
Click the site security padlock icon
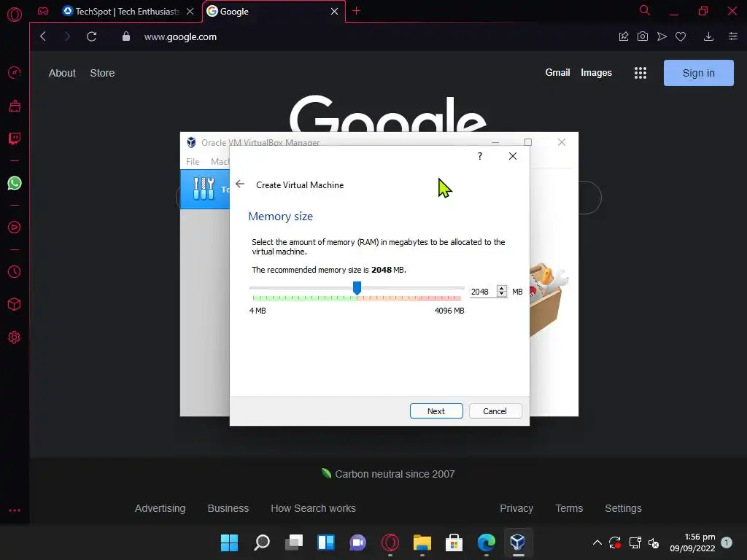click(x=125, y=36)
